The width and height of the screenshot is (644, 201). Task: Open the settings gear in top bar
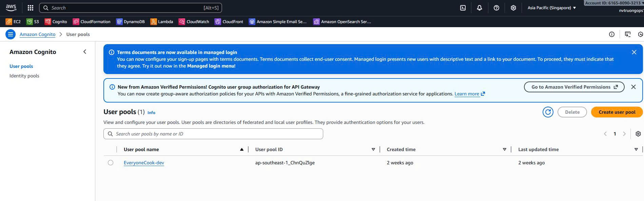[513, 8]
